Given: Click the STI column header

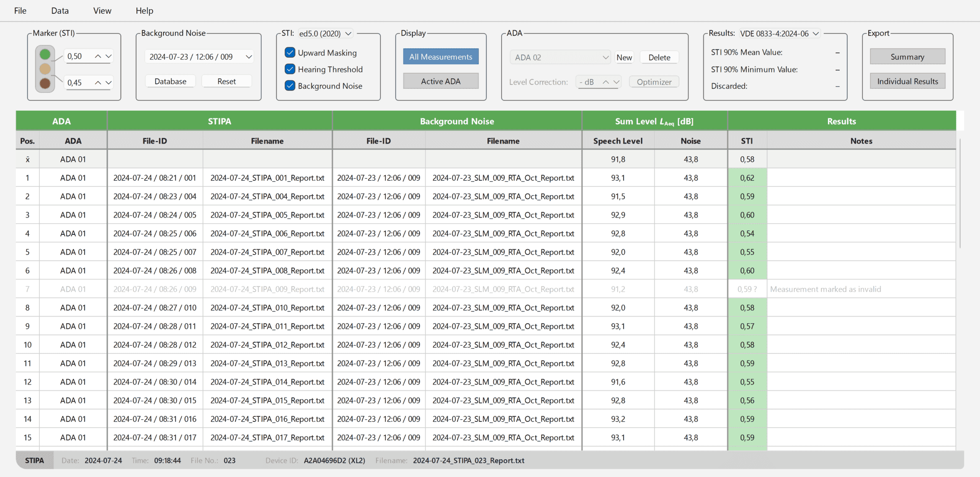Looking at the screenshot, I should [747, 141].
